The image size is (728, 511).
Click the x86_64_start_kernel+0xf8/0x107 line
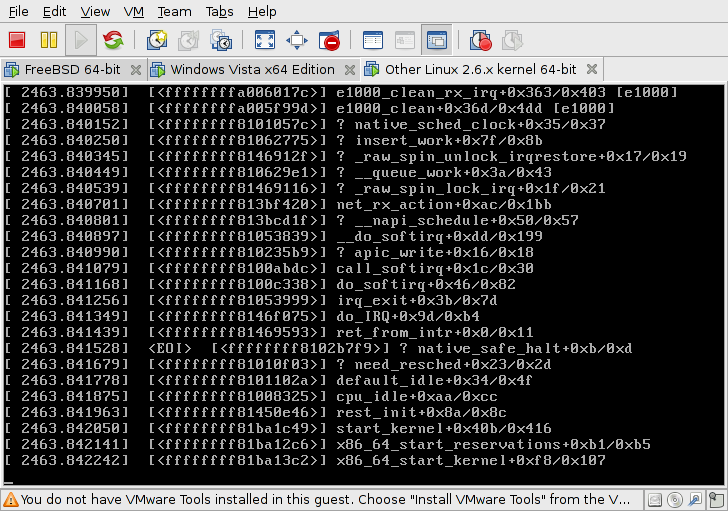pyautogui.click(x=305, y=460)
